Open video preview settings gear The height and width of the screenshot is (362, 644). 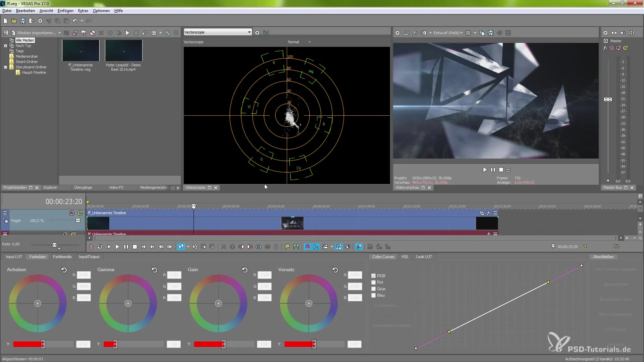click(x=397, y=33)
